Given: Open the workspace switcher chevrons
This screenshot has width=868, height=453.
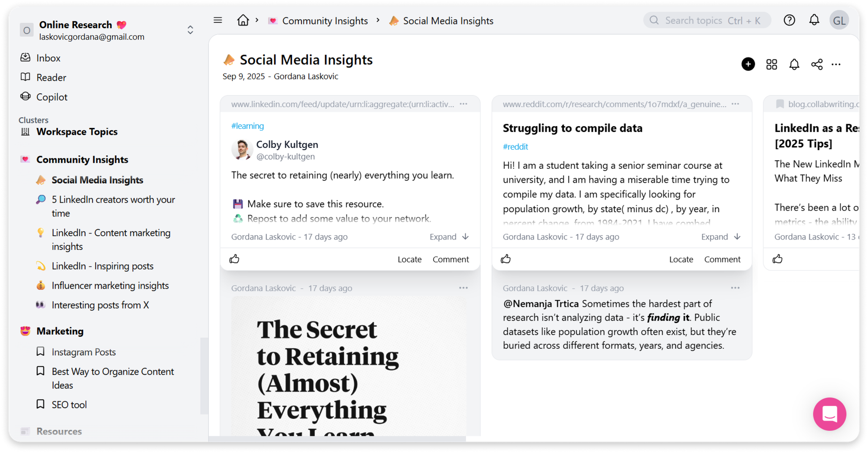Looking at the screenshot, I should click(190, 30).
